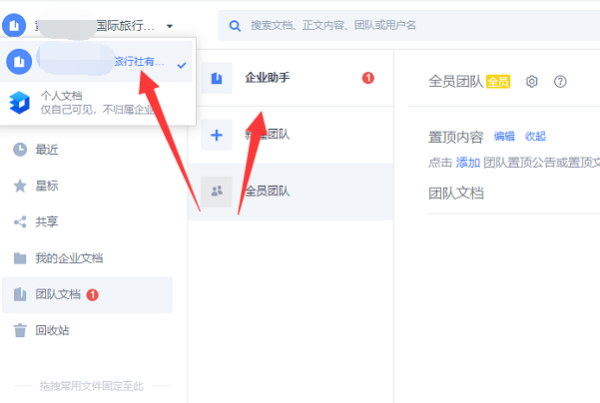Open 最近 recent documents
This screenshot has height=403, width=600.
(87, 150)
